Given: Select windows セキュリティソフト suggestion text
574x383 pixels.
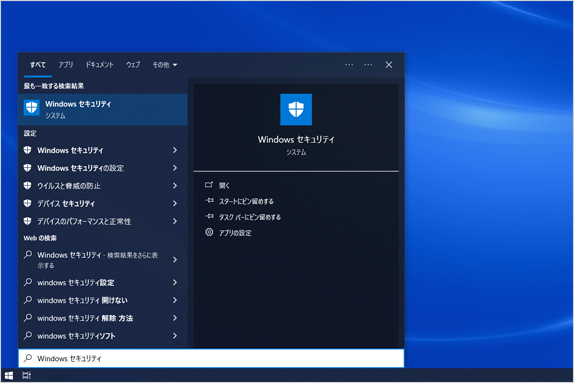Looking at the screenshot, I should click(x=76, y=336).
